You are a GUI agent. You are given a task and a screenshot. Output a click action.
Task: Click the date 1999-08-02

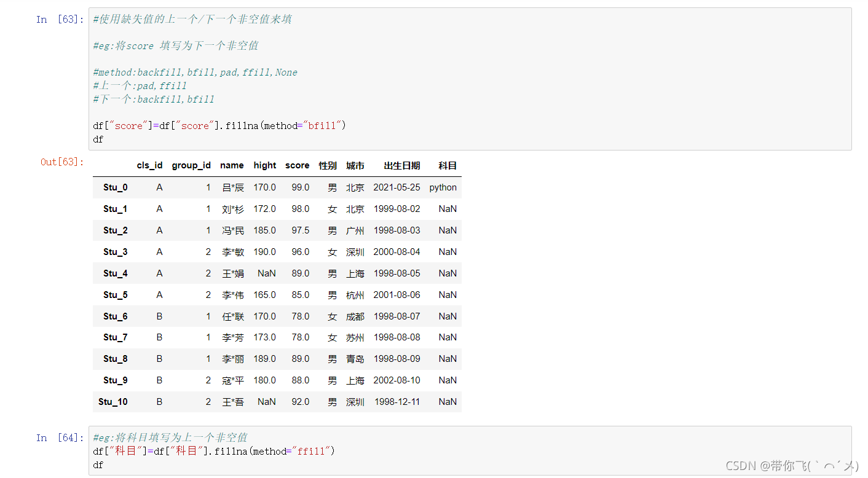pos(397,209)
